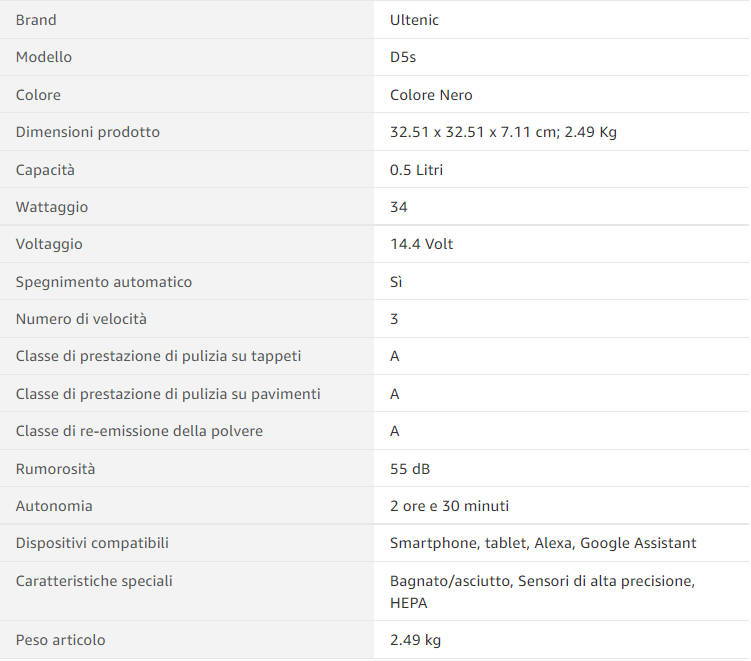Click the Smartphone, tablet, Alexa, Google Assistant text
Image resolution: width=751 pixels, height=661 pixels.
pyautogui.click(x=543, y=543)
